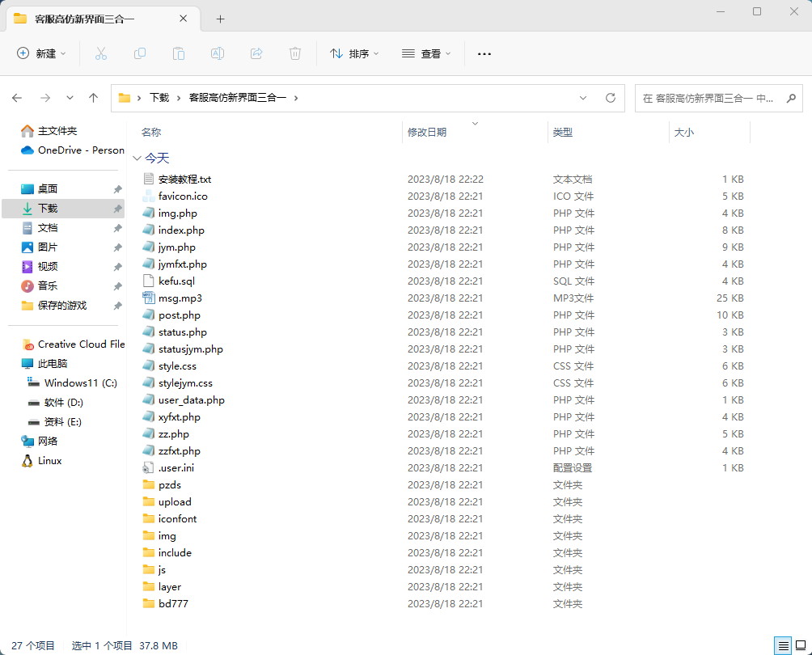Click the Cut scissors icon in toolbar
Viewport: 812px width, 655px height.
pyautogui.click(x=101, y=53)
